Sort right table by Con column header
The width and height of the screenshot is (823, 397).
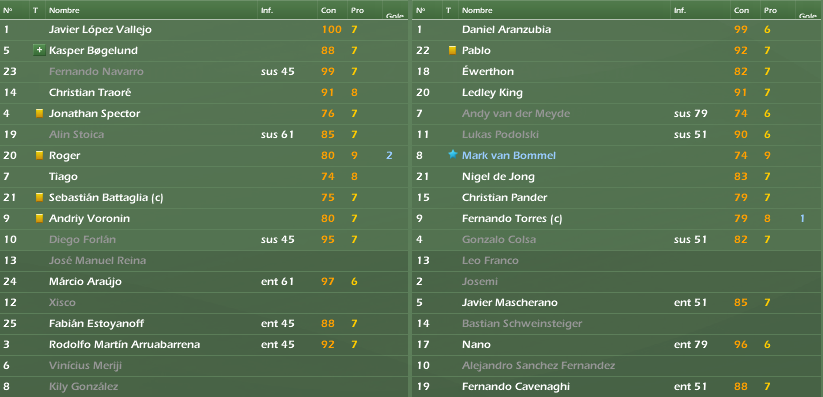pyautogui.click(x=741, y=11)
